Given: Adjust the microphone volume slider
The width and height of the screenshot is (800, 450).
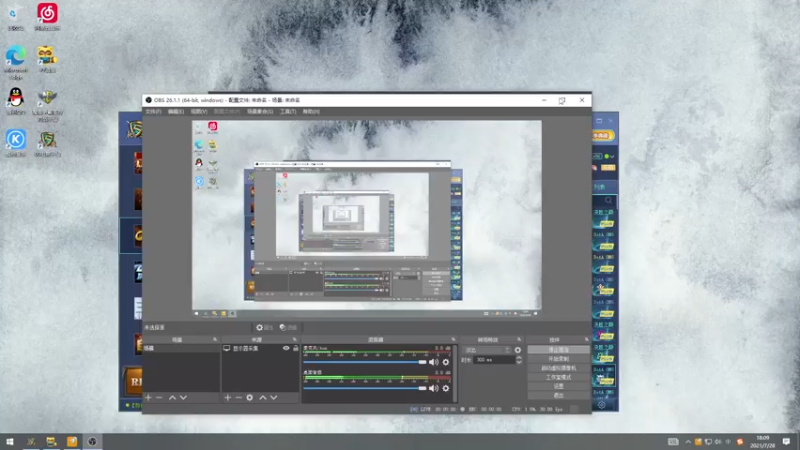Looking at the screenshot, I should (x=365, y=362).
